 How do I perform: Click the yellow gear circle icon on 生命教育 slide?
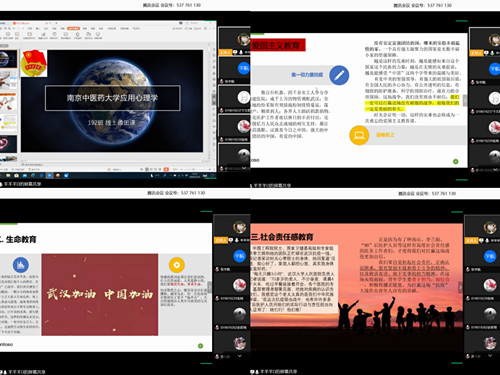point(177,265)
